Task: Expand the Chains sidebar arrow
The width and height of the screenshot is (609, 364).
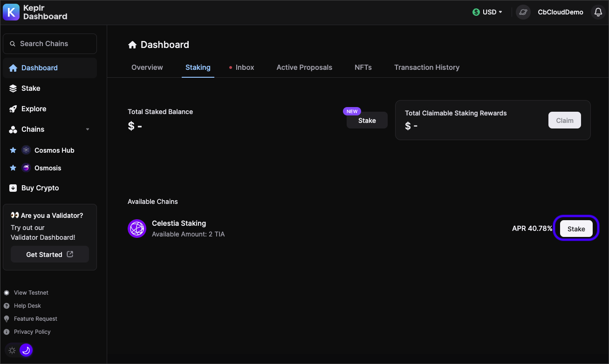Action: pos(88,129)
